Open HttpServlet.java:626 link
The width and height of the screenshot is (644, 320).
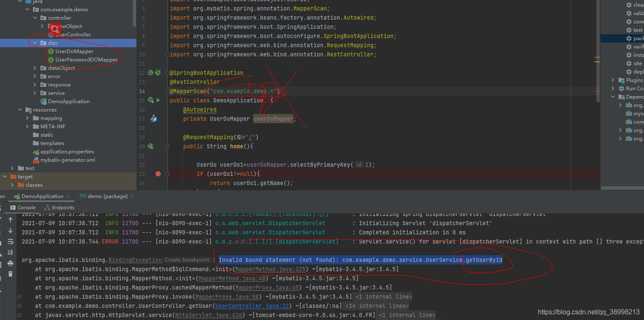pyautogui.click(x=209, y=315)
